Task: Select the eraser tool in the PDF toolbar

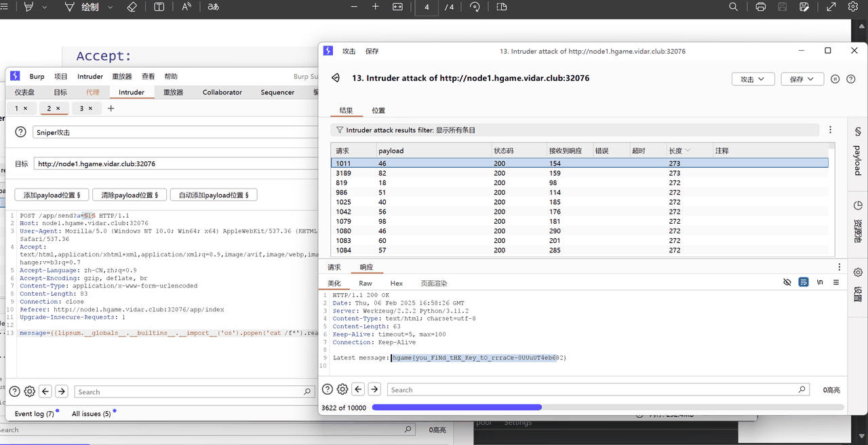Action: point(132,7)
